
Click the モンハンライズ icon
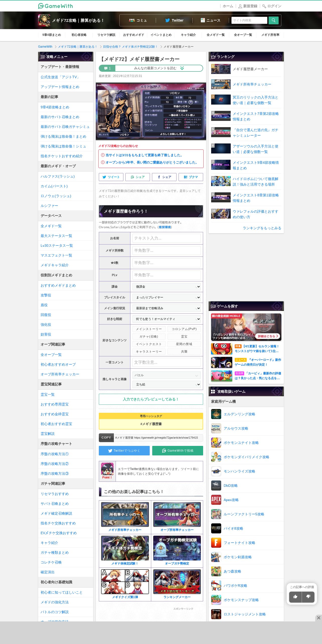coord(216,471)
